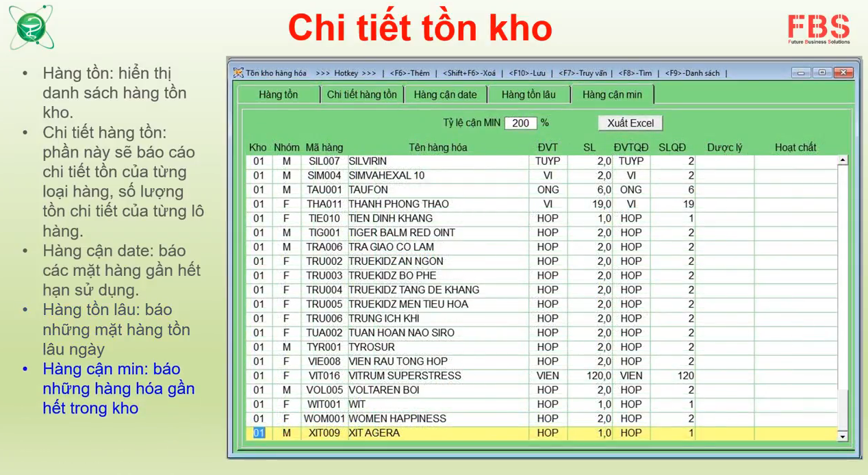Click the item code TYR001
This screenshot has height=475, width=868.
pos(324,348)
